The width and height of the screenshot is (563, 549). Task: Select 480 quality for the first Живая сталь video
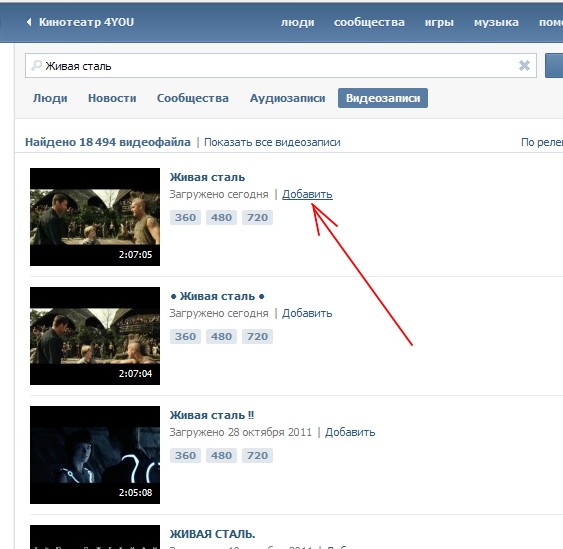pyautogui.click(x=221, y=217)
